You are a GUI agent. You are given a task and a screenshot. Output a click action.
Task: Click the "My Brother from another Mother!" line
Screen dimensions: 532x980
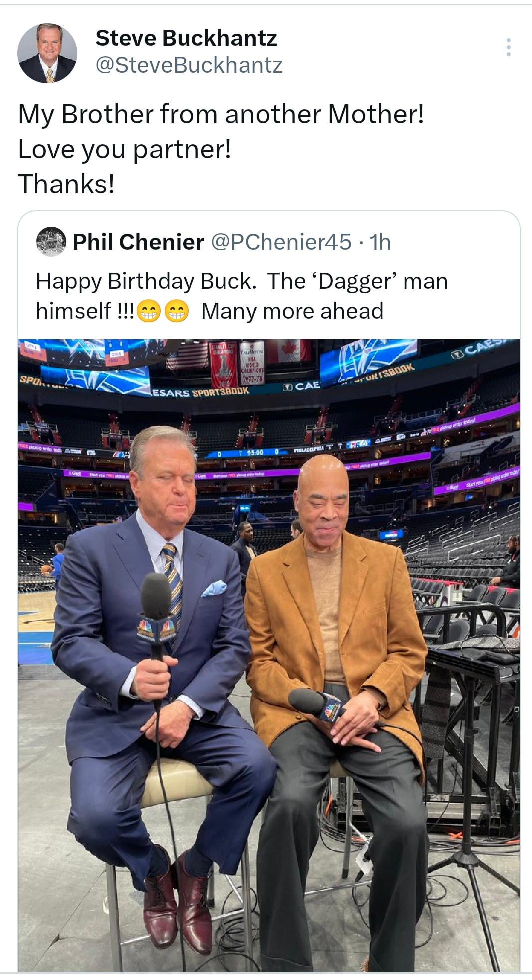click(x=221, y=114)
